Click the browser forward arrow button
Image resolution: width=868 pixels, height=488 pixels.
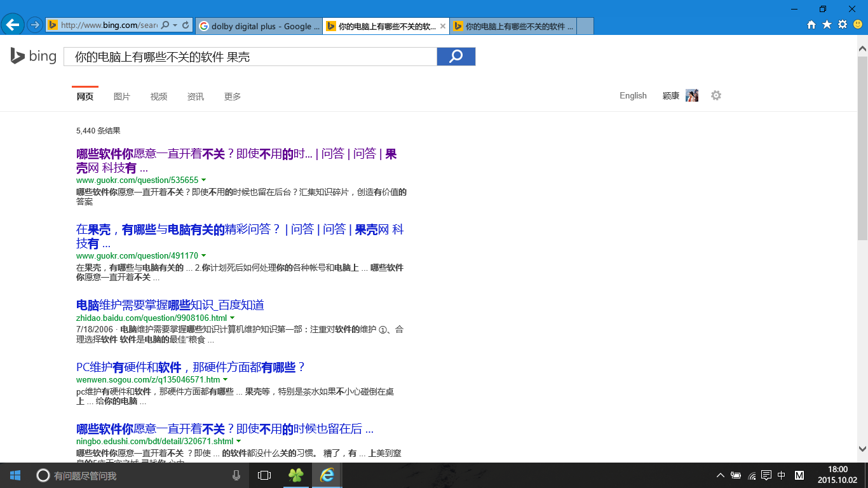[35, 25]
